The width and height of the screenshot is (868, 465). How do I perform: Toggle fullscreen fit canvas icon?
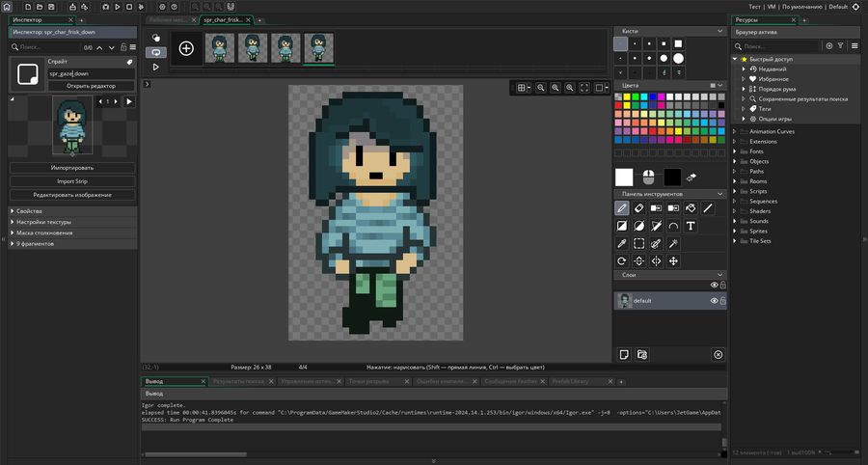point(584,88)
